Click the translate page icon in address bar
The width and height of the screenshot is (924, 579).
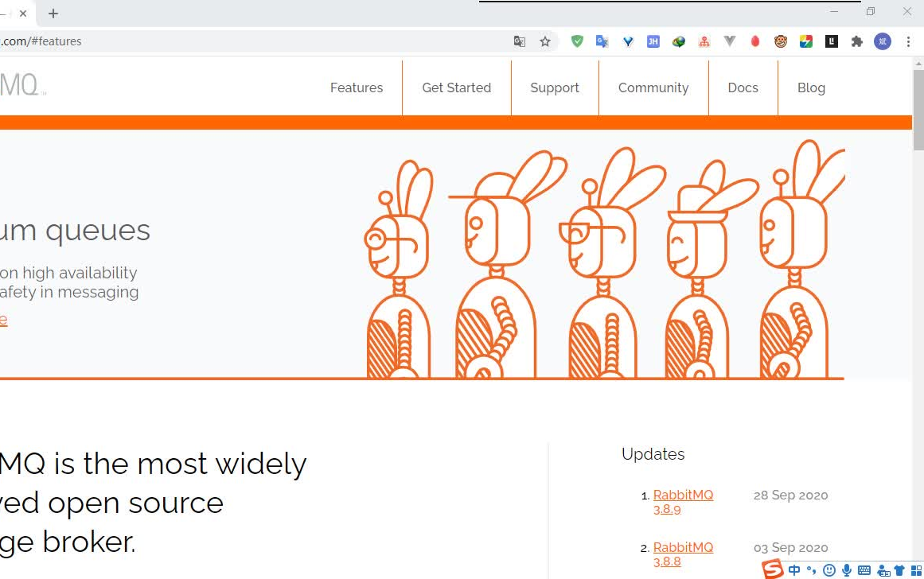[x=519, y=41]
